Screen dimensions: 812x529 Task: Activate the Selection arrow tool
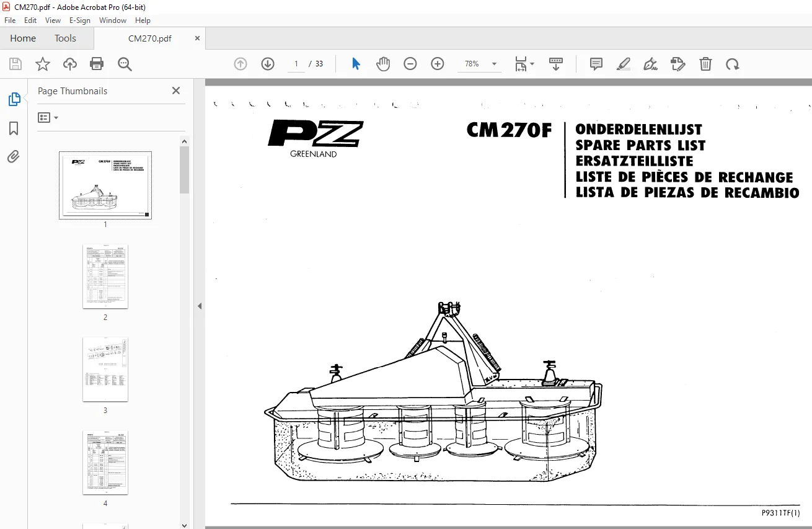[x=356, y=64]
